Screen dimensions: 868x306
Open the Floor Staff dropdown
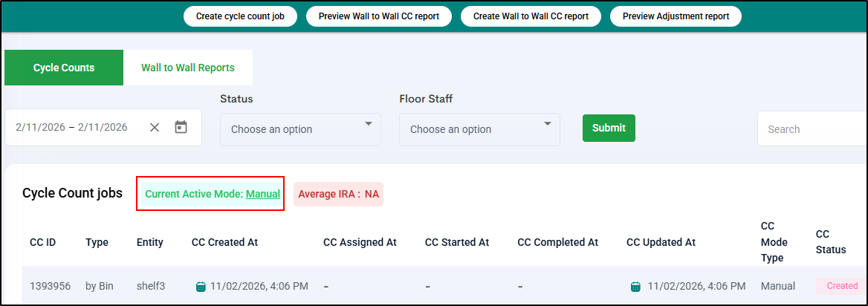(x=479, y=129)
